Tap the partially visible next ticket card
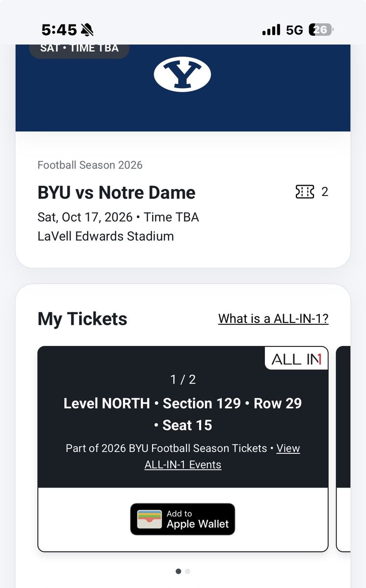 click(x=343, y=449)
